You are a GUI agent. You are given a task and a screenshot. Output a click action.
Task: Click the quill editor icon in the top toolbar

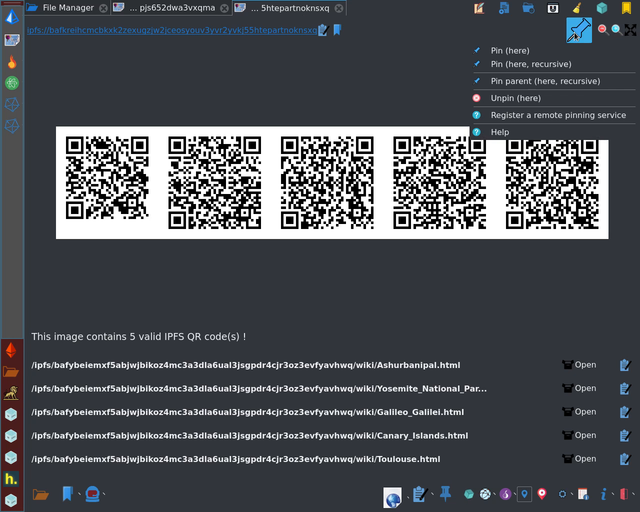(x=479, y=8)
